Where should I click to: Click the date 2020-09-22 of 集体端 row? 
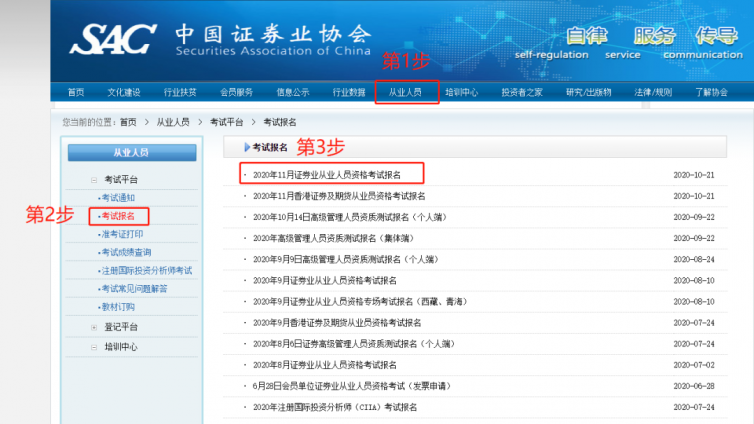coord(694,238)
